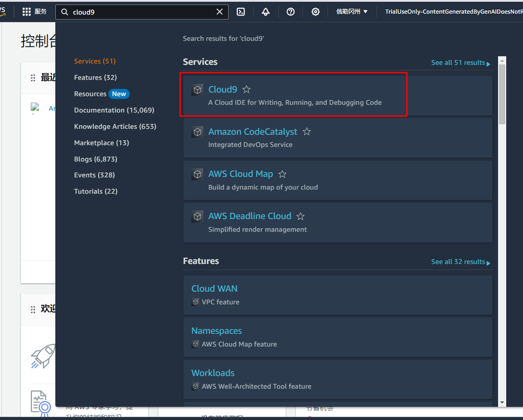Screen dimensions: 523x420
Task: Click the AWS Deadline Cloud cube icon
Action: coord(197,216)
